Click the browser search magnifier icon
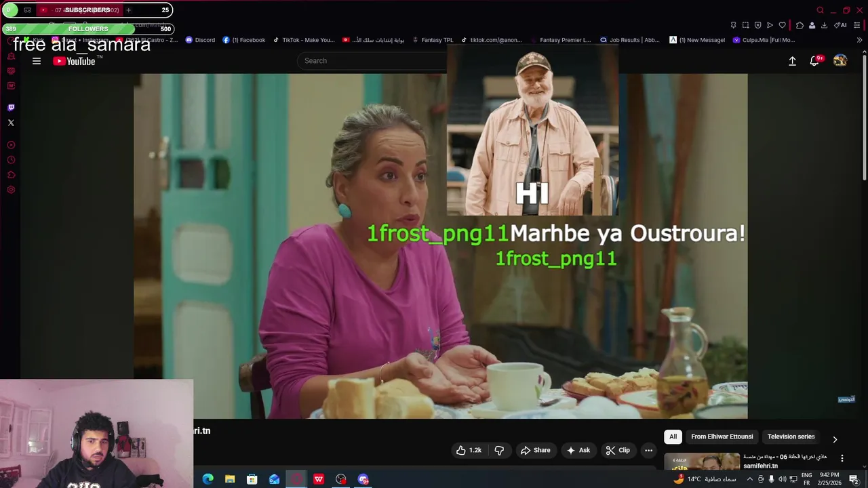The width and height of the screenshot is (868, 488). 820,10
